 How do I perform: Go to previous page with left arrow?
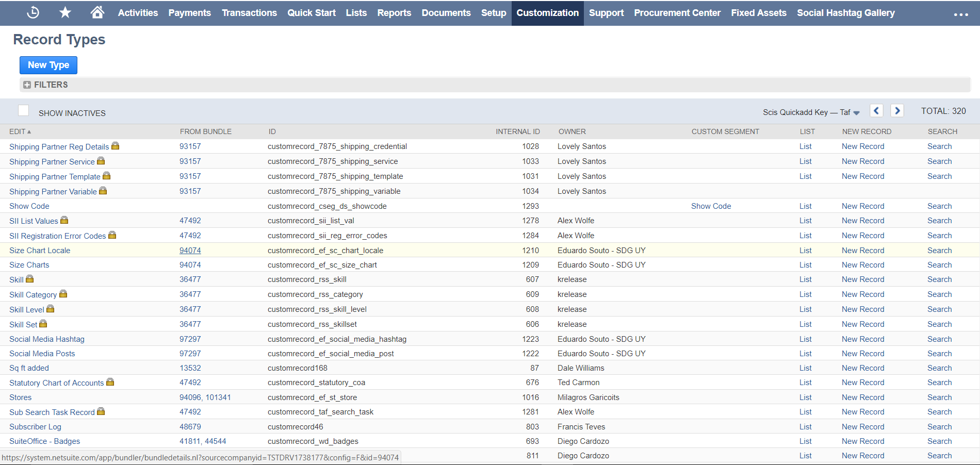coord(876,110)
